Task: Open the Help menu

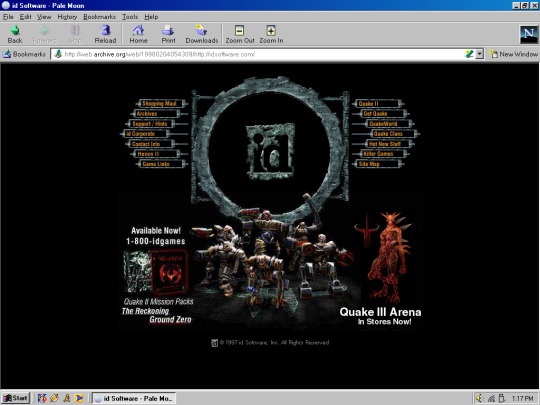Action: [x=151, y=17]
